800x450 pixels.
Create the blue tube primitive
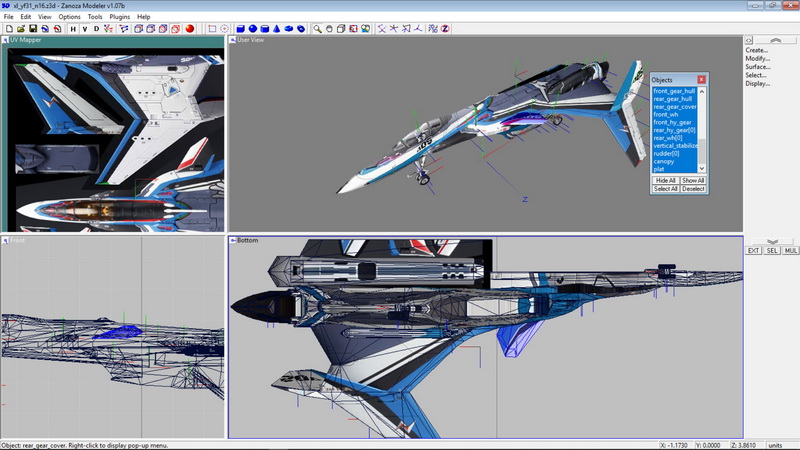point(301,29)
